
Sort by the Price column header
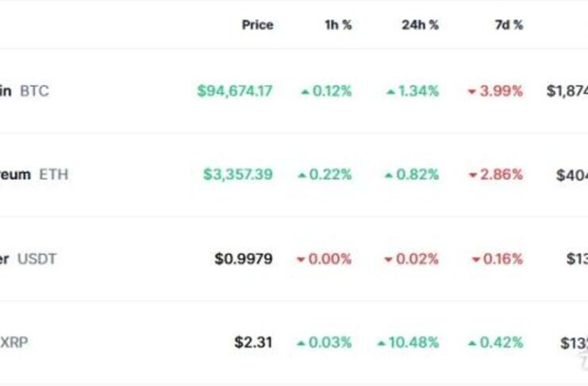[257, 25]
